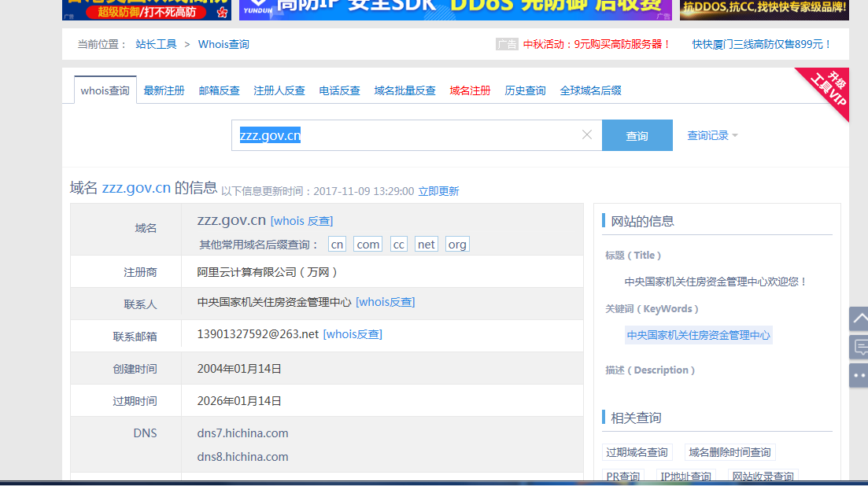The height and width of the screenshot is (486, 868).
Task: Click whois反查 link in 联系邮箱 row
Action: 353,334
